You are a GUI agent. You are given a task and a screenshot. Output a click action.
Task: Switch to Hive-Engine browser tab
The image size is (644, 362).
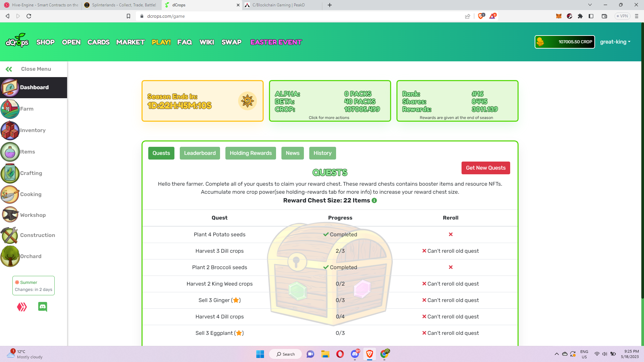tap(41, 5)
